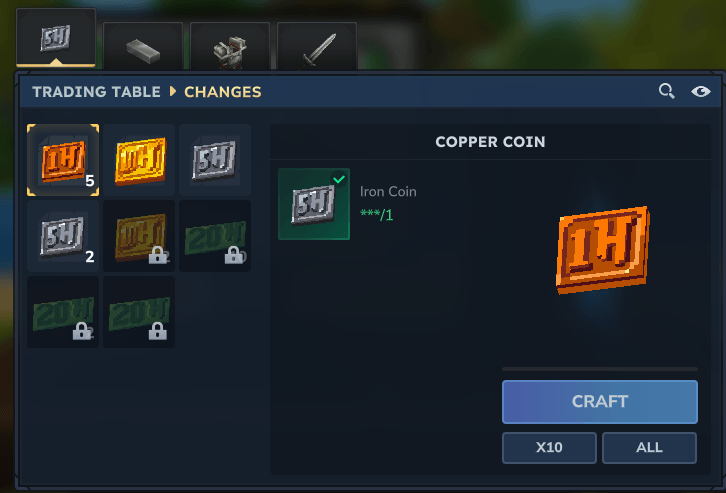726x493 pixels.
Task: Click the large Copper Coin preview image
Action: (x=602, y=250)
